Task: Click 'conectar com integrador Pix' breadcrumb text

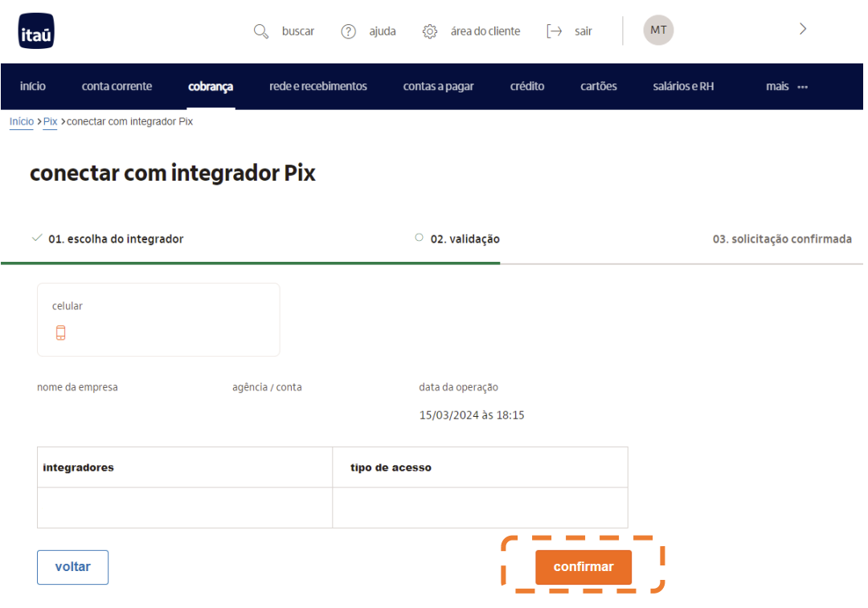Action: (x=129, y=121)
